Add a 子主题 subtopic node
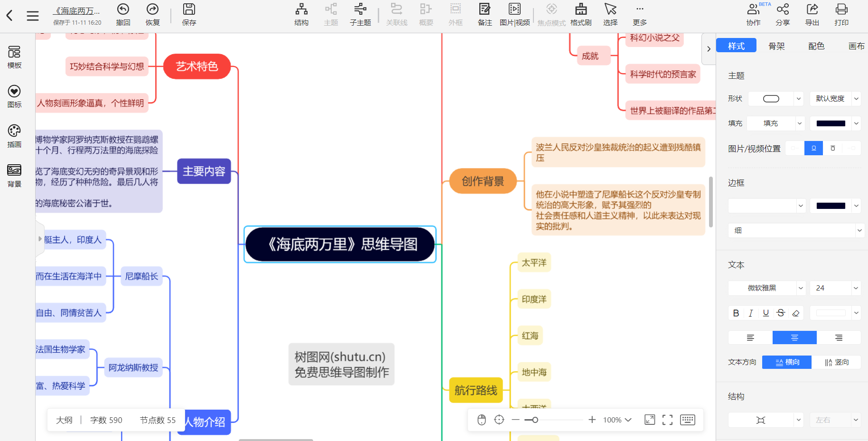This screenshot has width=868, height=441. click(x=360, y=14)
